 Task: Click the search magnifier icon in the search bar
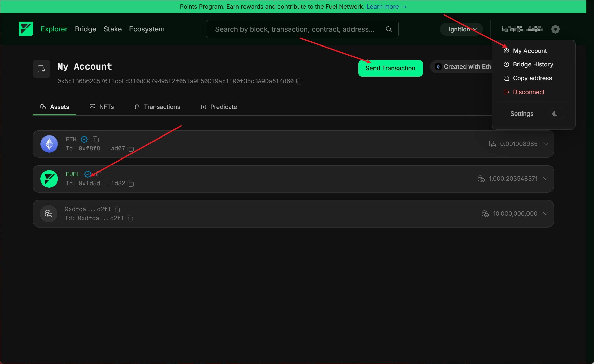click(x=389, y=29)
